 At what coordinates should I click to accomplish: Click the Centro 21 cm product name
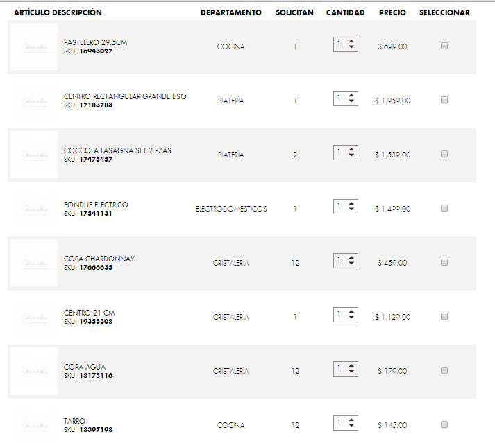[89, 313]
